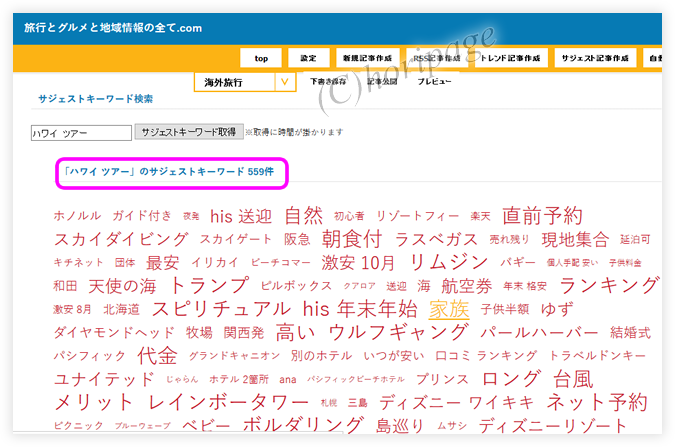Screen dimensions: 675x447
Task: Select the keyword 北海道
Action: point(121,309)
